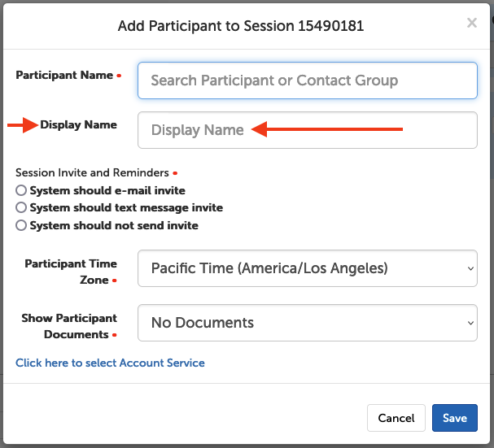
Task: Click the dialog title 'Add Participant to Session 15490181'
Action: point(240,26)
